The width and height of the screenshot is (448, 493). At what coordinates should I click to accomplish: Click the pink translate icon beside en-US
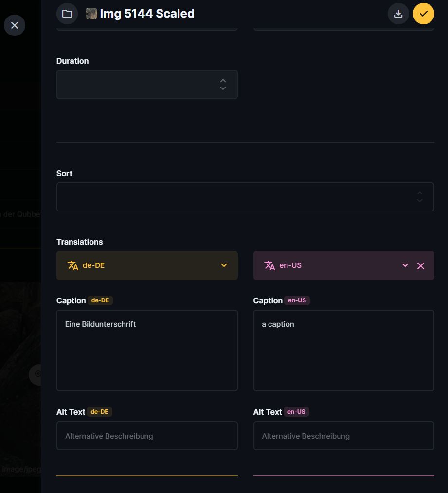[269, 265]
